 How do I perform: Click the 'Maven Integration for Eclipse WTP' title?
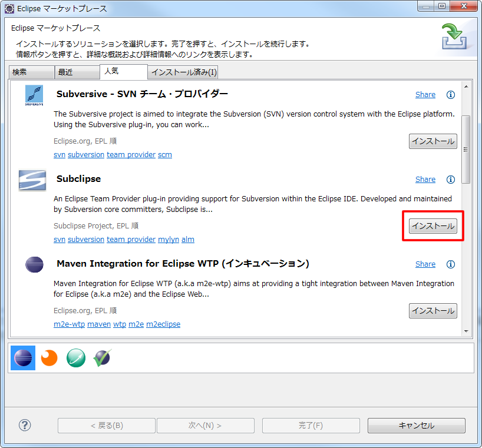click(183, 264)
